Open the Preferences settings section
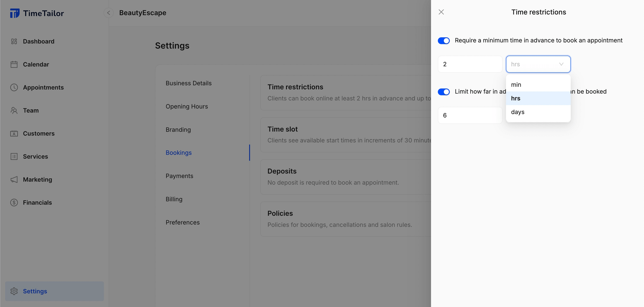The height and width of the screenshot is (307, 644). coord(183,222)
